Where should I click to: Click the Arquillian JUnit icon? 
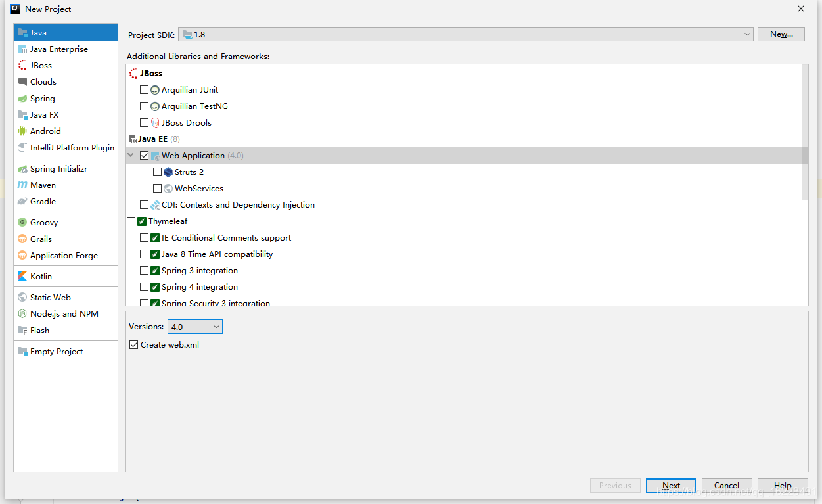pos(155,89)
